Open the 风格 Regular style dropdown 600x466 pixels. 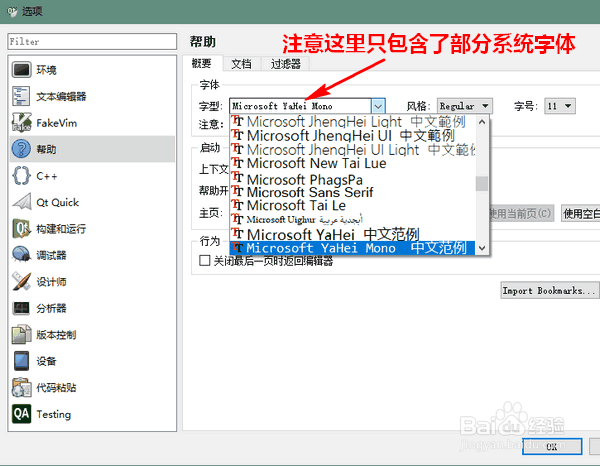pyautogui.click(x=465, y=106)
